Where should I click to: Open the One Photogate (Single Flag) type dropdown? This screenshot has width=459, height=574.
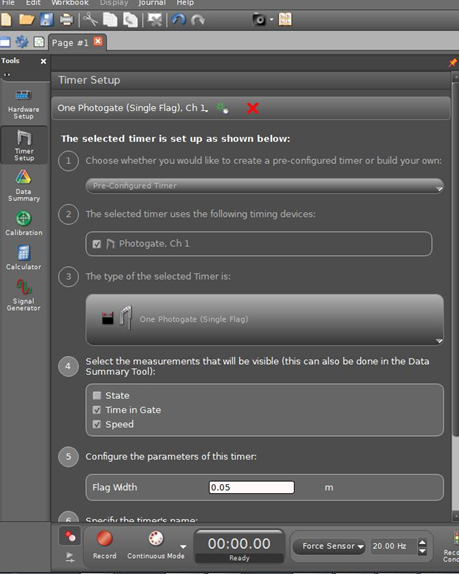pyautogui.click(x=264, y=320)
